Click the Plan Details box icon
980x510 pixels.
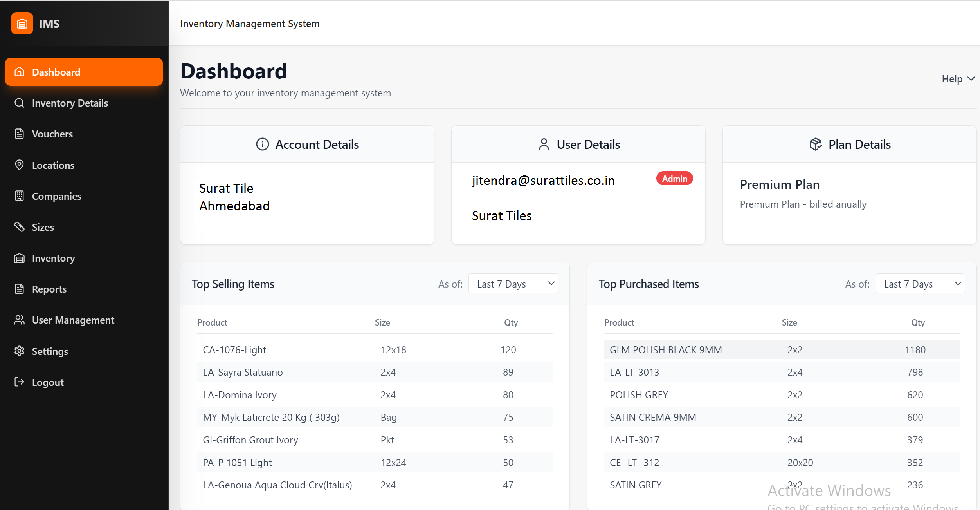coord(816,144)
